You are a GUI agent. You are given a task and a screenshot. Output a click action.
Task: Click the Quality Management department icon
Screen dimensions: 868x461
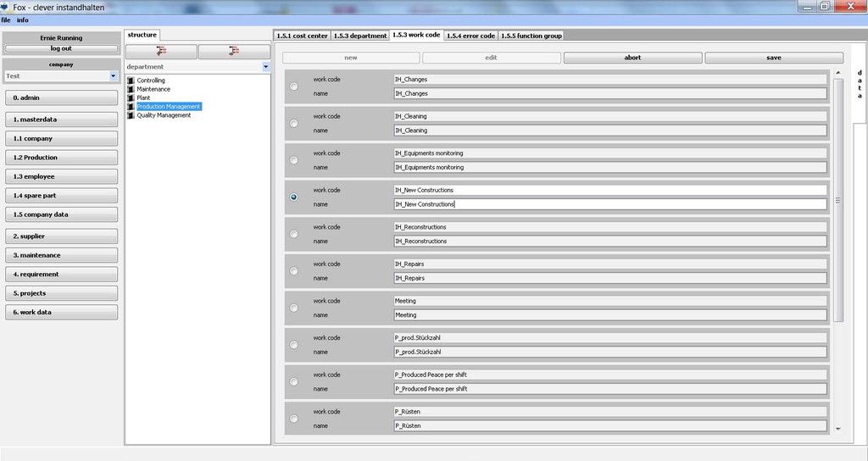[x=131, y=115]
